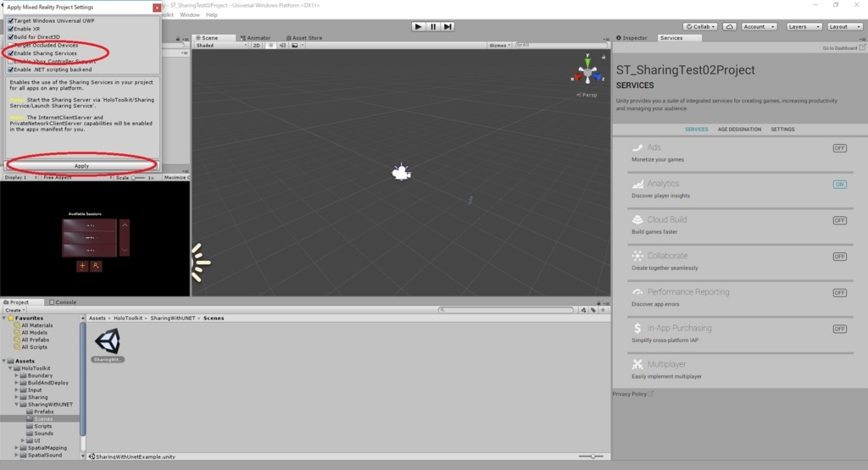
Task: Open the cloud services icon button
Action: click(730, 26)
